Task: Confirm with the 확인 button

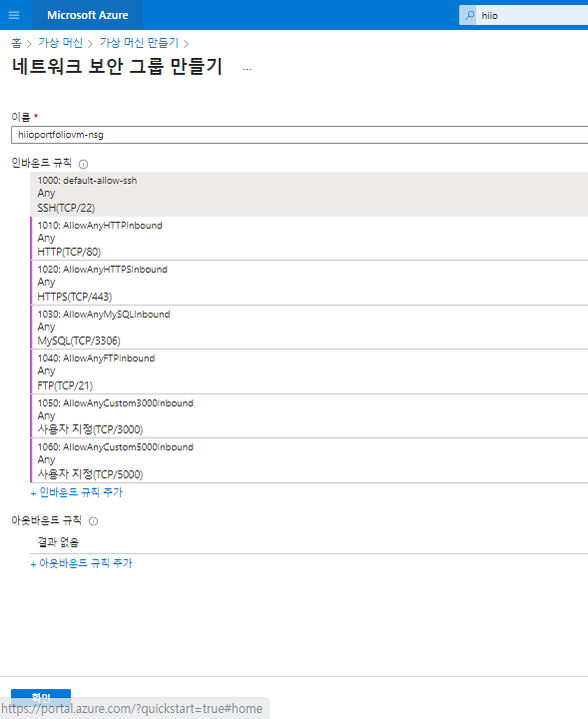Action: (41, 697)
